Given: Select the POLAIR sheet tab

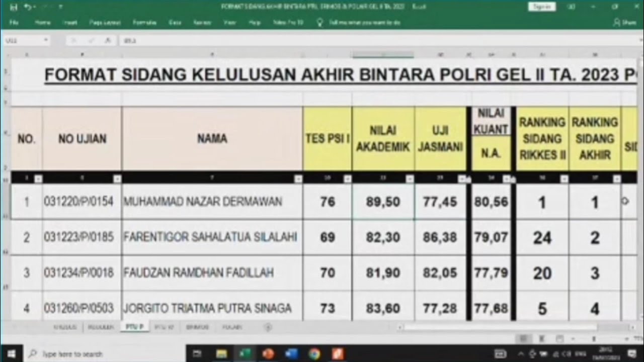Looking at the screenshot, I should point(232,327).
